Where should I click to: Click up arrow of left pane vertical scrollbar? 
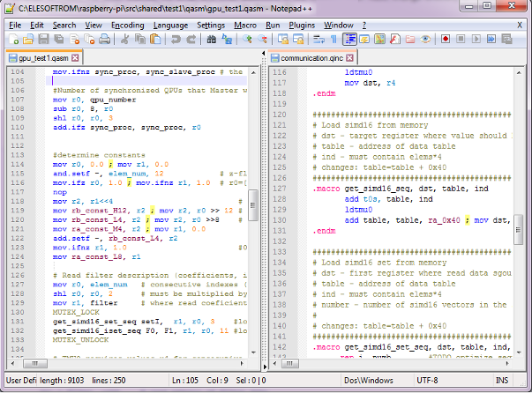coord(253,72)
